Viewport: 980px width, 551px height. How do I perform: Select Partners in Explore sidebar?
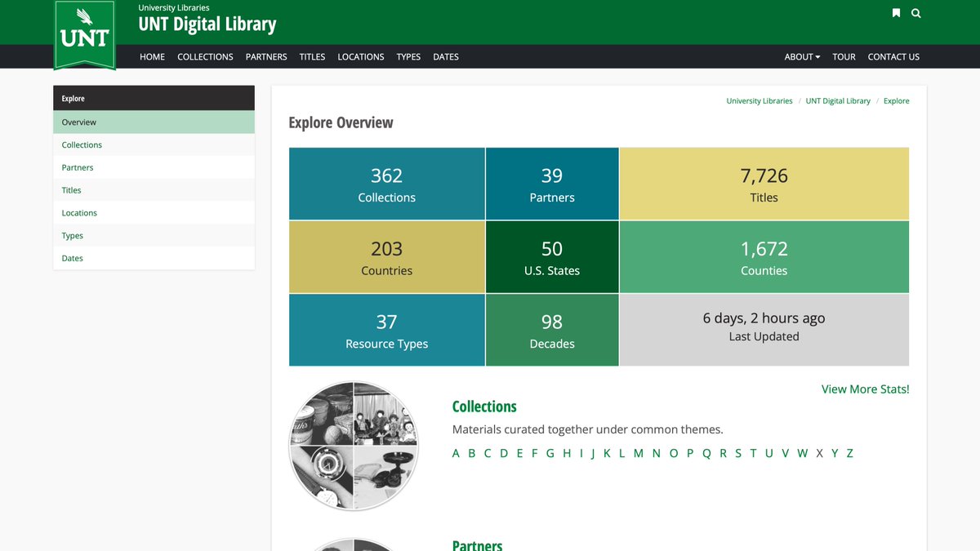click(x=154, y=167)
